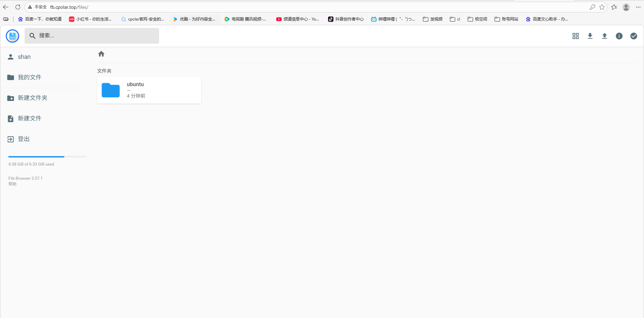The height and width of the screenshot is (318, 644).
Task: Click the 帮助 help link
Action: [12, 184]
